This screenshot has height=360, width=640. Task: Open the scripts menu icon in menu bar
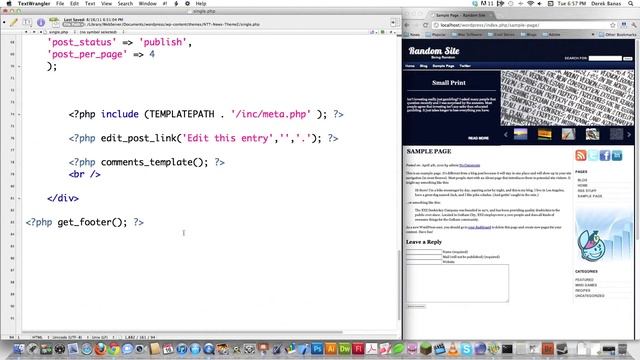point(176,3)
